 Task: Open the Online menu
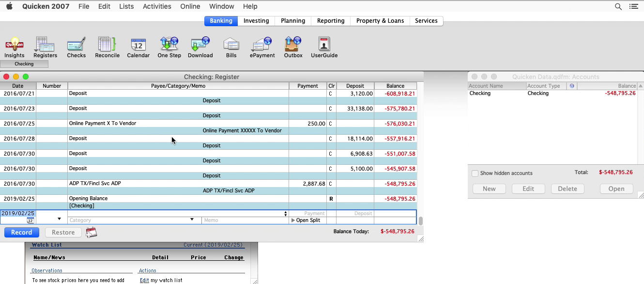(x=190, y=6)
